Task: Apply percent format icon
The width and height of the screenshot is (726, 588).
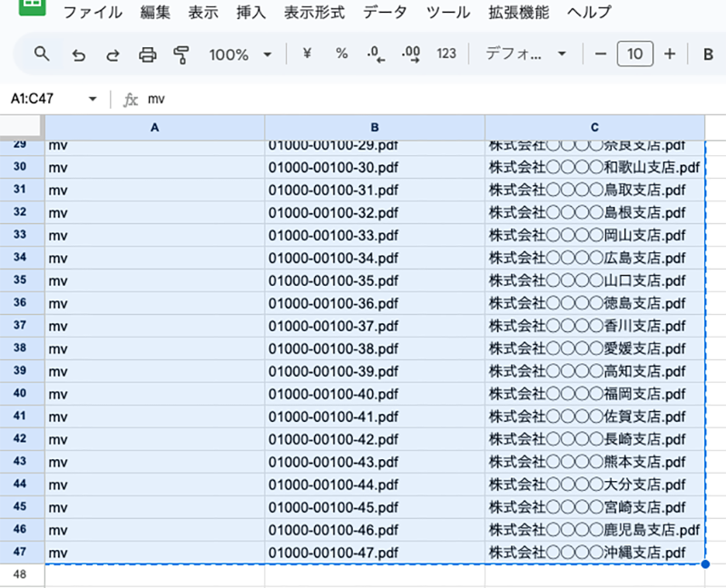Action: pos(341,54)
